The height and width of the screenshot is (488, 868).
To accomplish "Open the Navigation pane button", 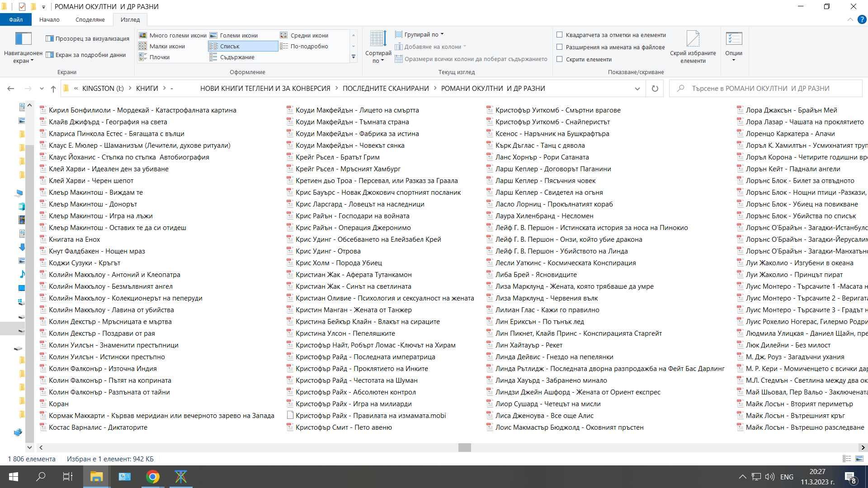I will [23, 47].
